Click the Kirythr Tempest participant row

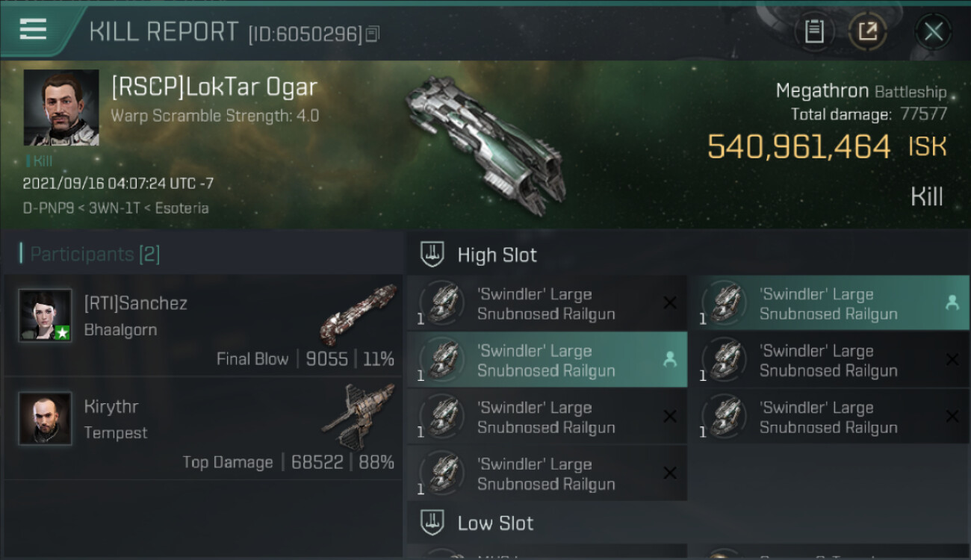pos(203,428)
